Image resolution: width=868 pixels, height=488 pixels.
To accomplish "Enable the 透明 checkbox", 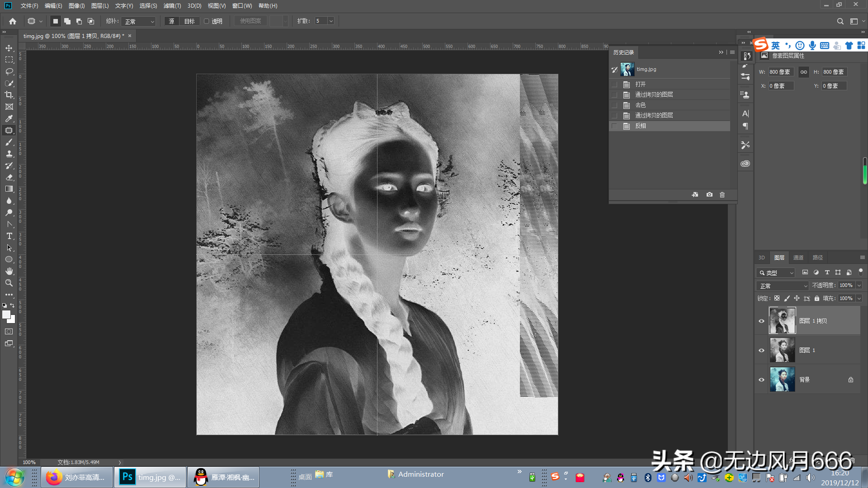I will tap(207, 21).
